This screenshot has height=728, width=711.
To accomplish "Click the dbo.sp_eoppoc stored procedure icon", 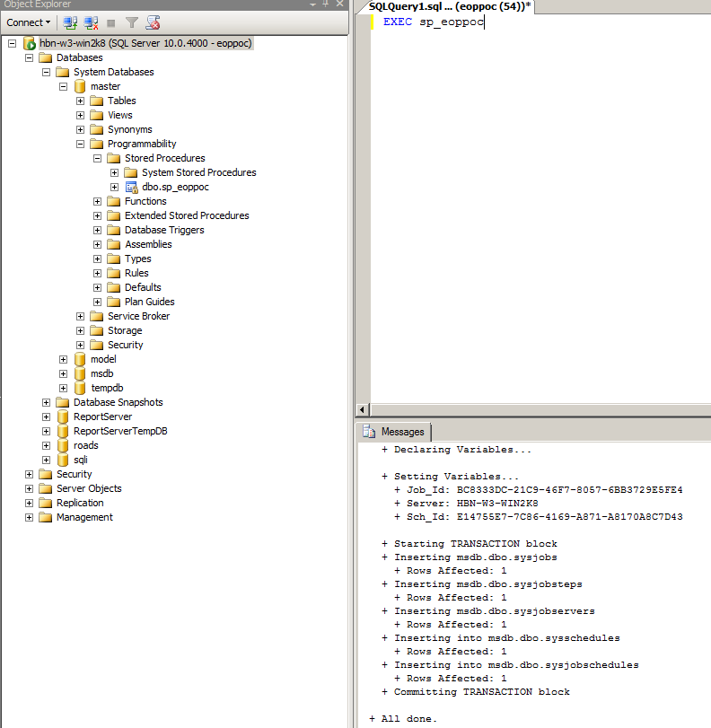I will click(x=131, y=187).
